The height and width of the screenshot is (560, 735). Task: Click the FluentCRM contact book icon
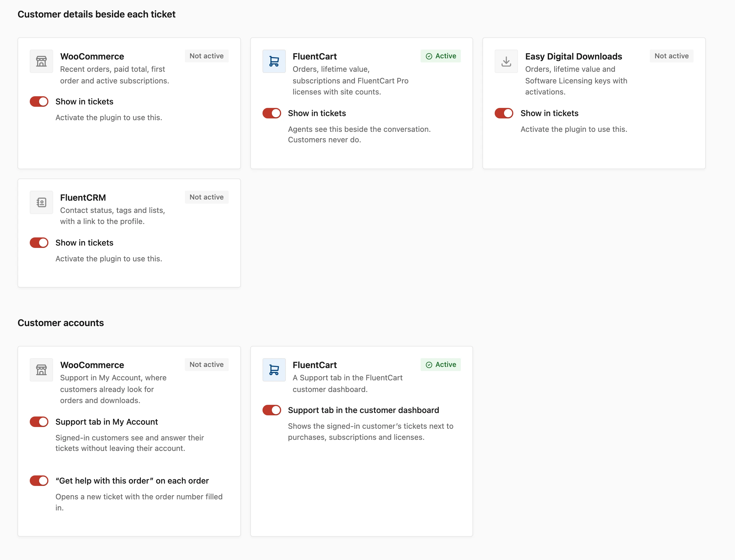click(41, 202)
